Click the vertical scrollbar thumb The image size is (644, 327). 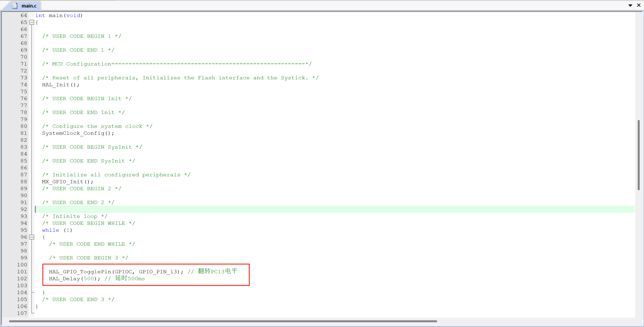[639, 155]
